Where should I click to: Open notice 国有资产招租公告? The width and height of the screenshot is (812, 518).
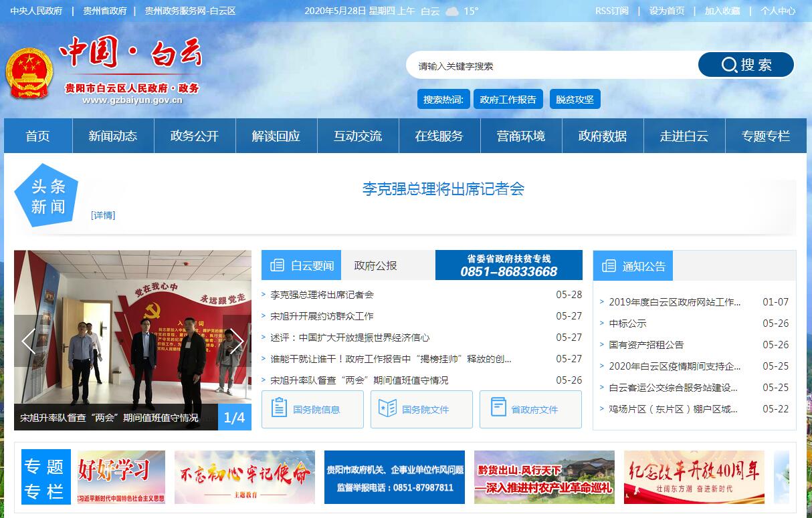tap(646, 345)
